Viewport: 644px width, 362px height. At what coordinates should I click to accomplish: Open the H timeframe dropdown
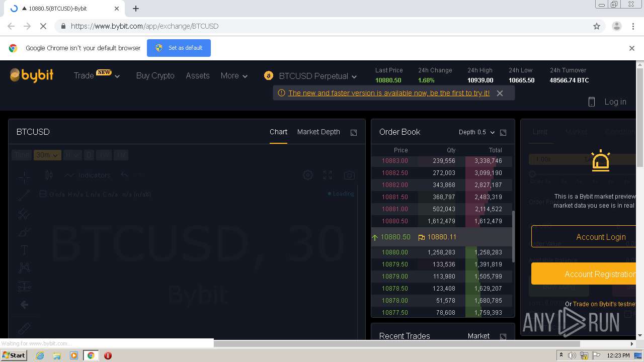[x=73, y=155]
